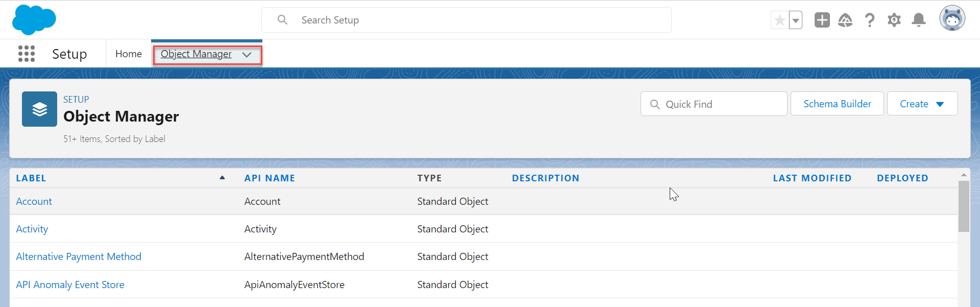Click the Search Setup magnifier icon
The width and height of the screenshot is (980, 307).
tap(283, 19)
